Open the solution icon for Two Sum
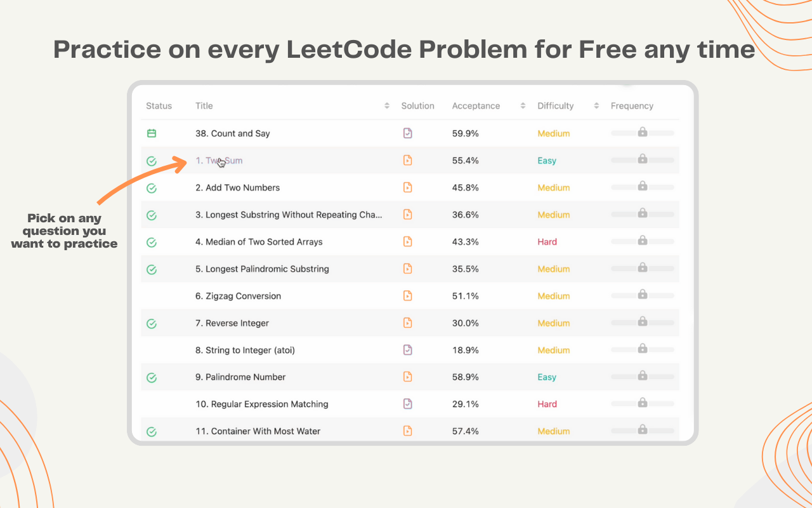The width and height of the screenshot is (812, 508). 407,161
